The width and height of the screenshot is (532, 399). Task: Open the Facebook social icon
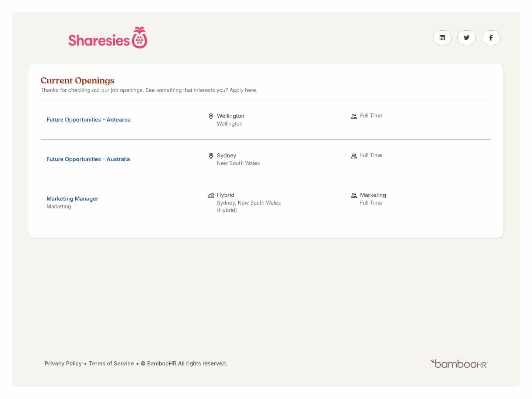point(491,38)
